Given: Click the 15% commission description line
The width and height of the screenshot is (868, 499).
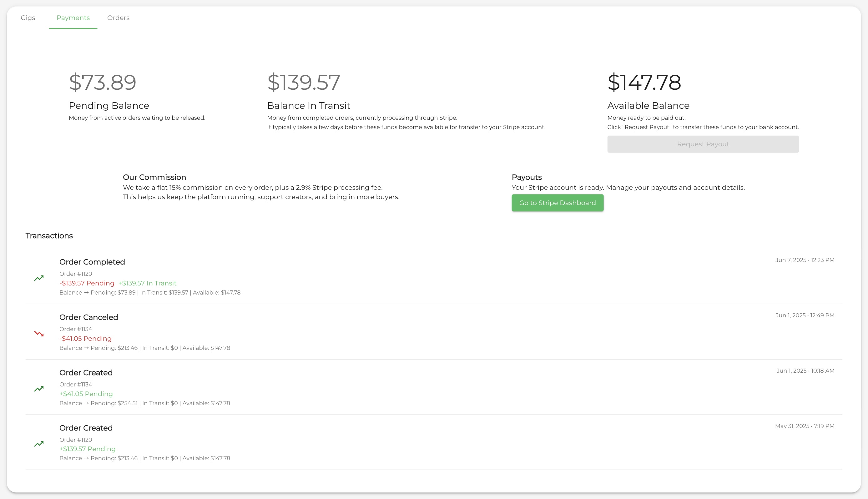Looking at the screenshot, I should [x=253, y=188].
